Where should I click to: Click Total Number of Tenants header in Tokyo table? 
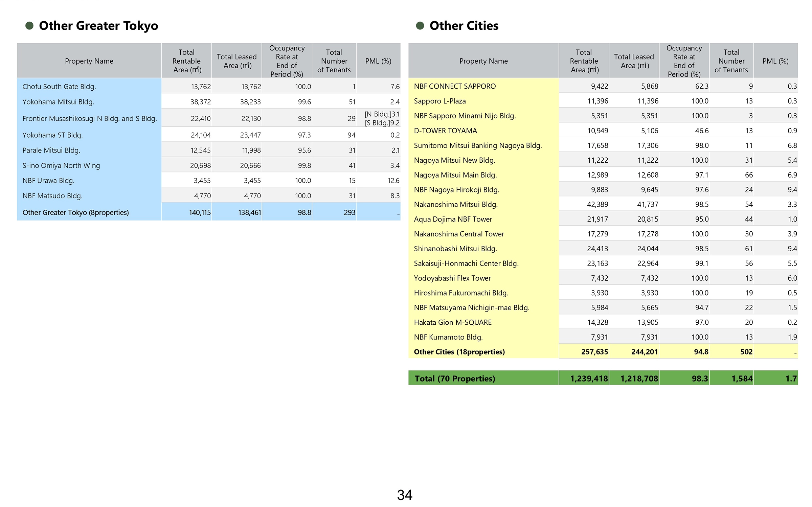click(334, 61)
